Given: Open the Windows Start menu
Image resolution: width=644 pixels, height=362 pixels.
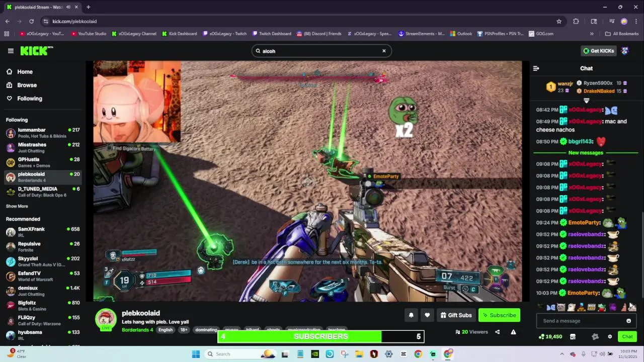Looking at the screenshot, I should tap(196, 354).
